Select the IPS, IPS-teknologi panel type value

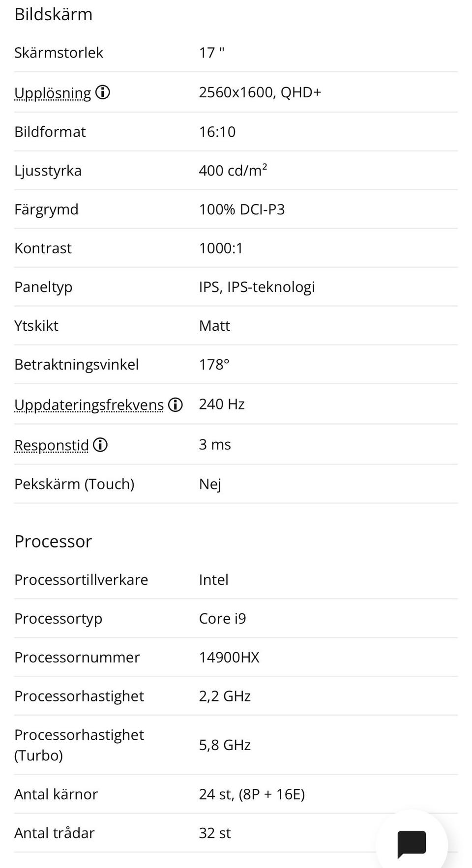tap(257, 287)
